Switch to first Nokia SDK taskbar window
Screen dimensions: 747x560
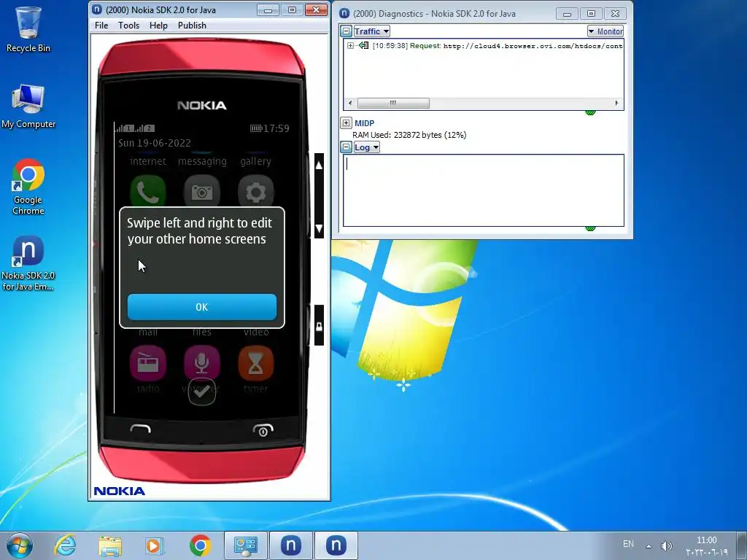291,545
